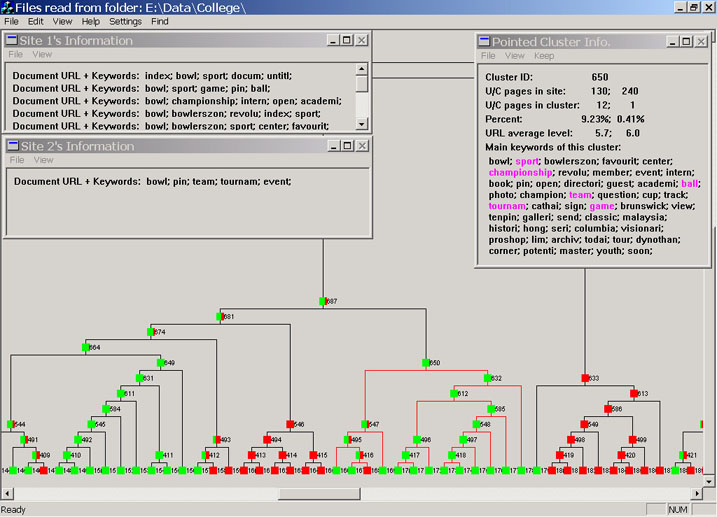This screenshot has width=717, height=517.
Task: Select cluster node 544
Action: click(11, 424)
